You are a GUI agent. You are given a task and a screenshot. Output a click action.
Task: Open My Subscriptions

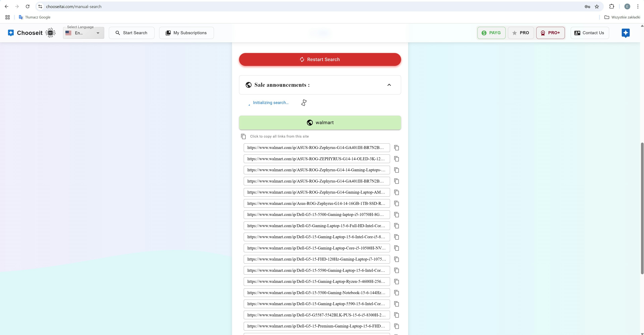point(186,33)
